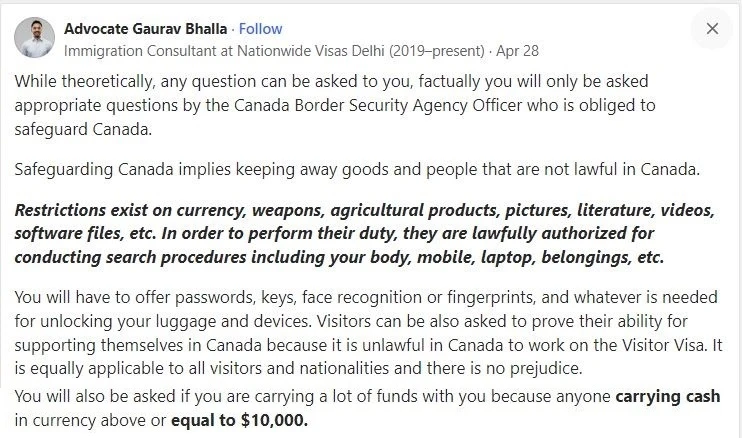Click 'Canada Border Security Agency Officer' text

coord(378,105)
